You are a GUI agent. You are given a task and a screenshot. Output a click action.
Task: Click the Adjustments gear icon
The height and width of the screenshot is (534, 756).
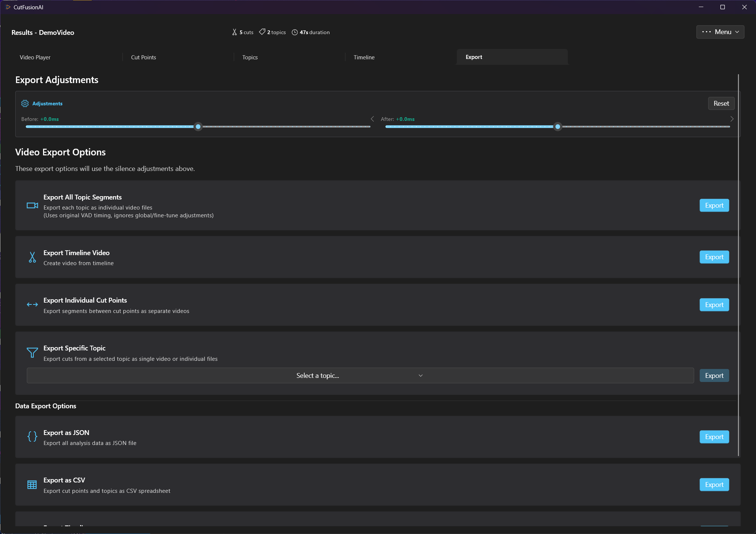pyautogui.click(x=25, y=103)
